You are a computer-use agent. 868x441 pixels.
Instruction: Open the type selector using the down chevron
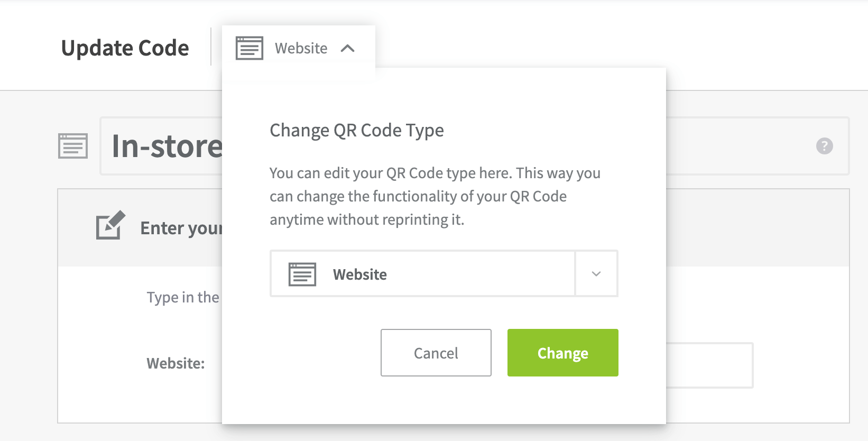596,273
